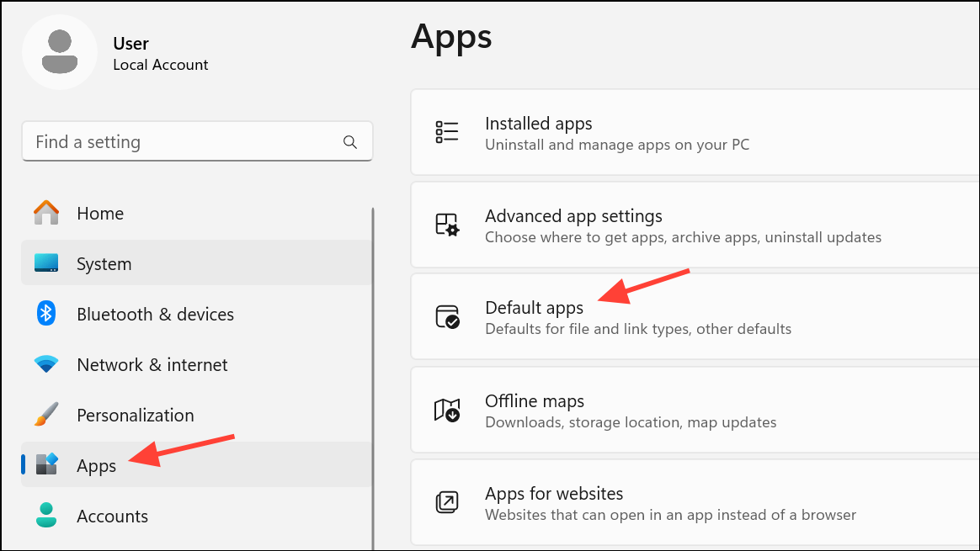980x551 pixels.
Task: Click the Accounts person icon
Action: [x=46, y=516]
